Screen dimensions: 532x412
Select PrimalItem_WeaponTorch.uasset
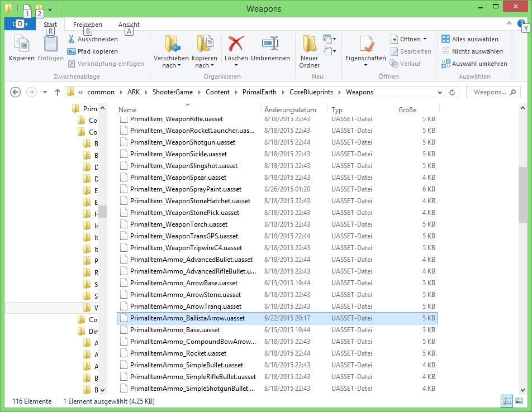point(277,224)
